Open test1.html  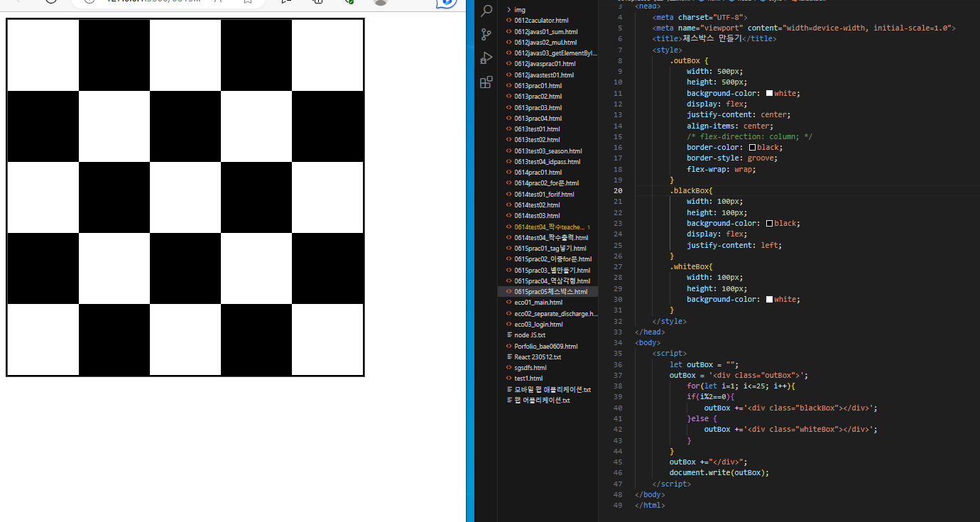(x=528, y=379)
